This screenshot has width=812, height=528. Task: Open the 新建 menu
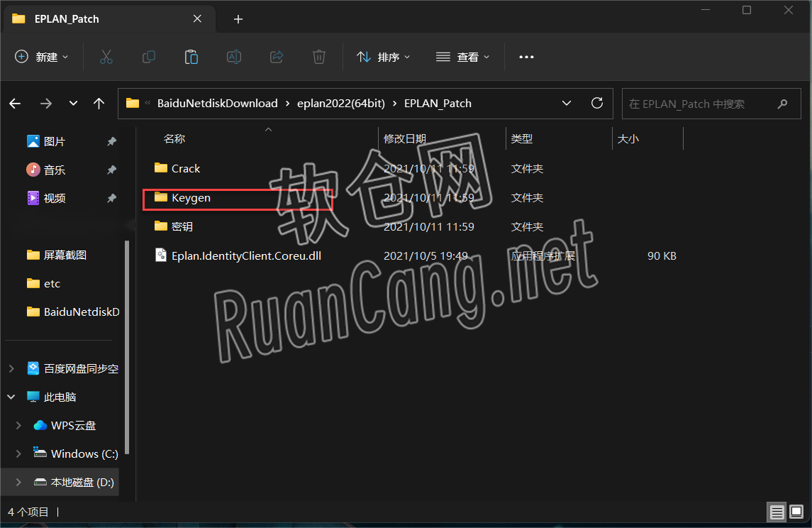click(40, 57)
